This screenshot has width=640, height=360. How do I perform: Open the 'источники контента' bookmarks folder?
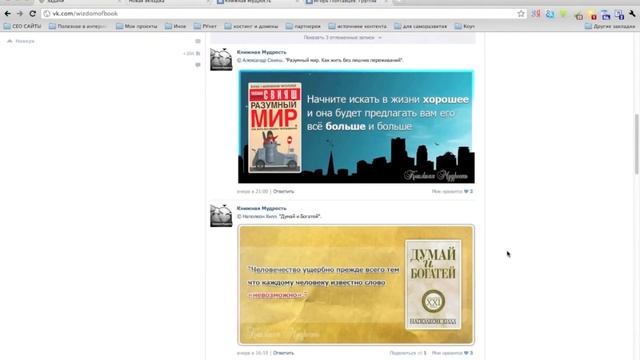tap(358, 26)
